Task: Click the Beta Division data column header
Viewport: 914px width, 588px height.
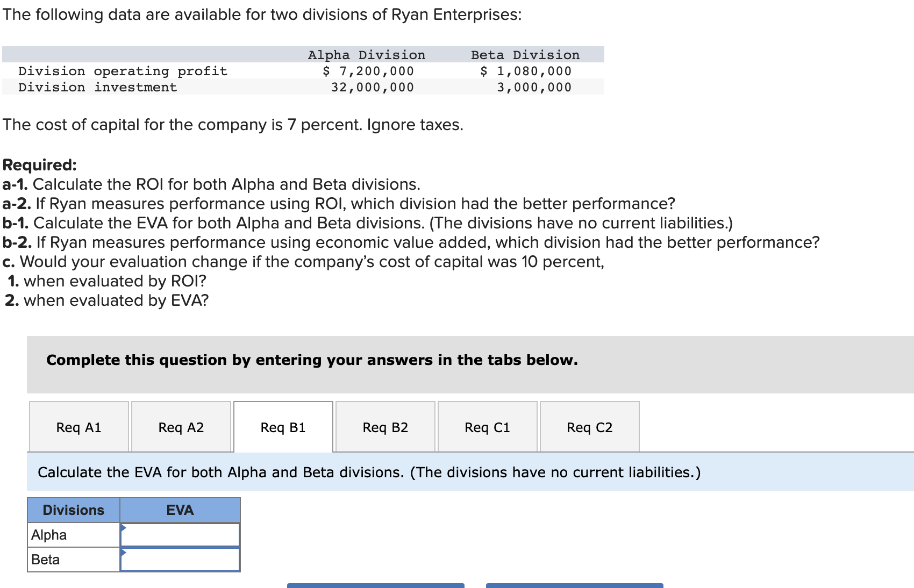Action: [525, 54]
